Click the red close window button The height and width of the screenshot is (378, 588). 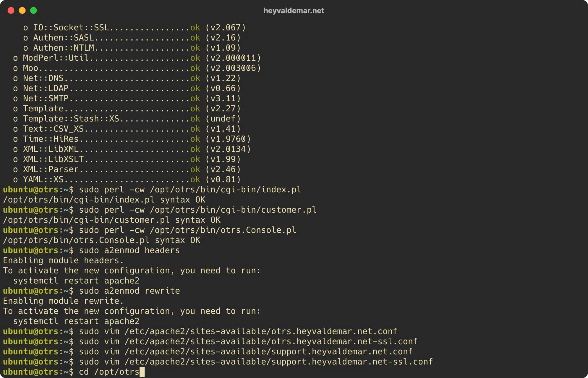(11, 10)
